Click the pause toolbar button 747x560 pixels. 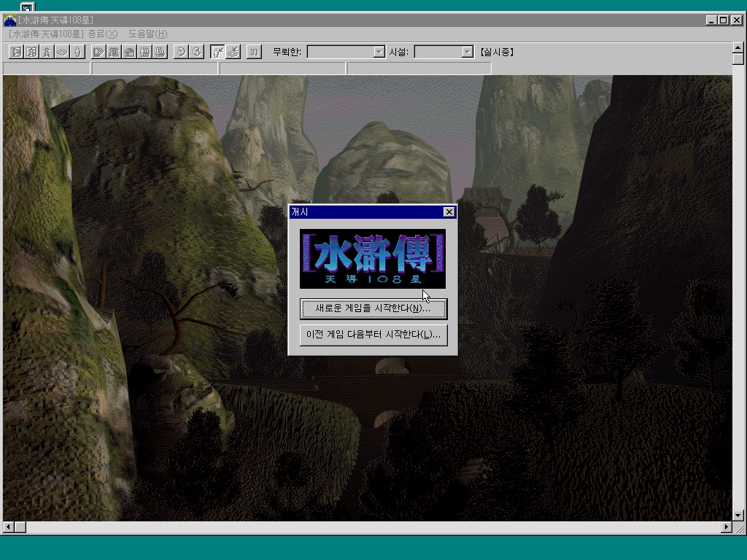tap(254, 52)
